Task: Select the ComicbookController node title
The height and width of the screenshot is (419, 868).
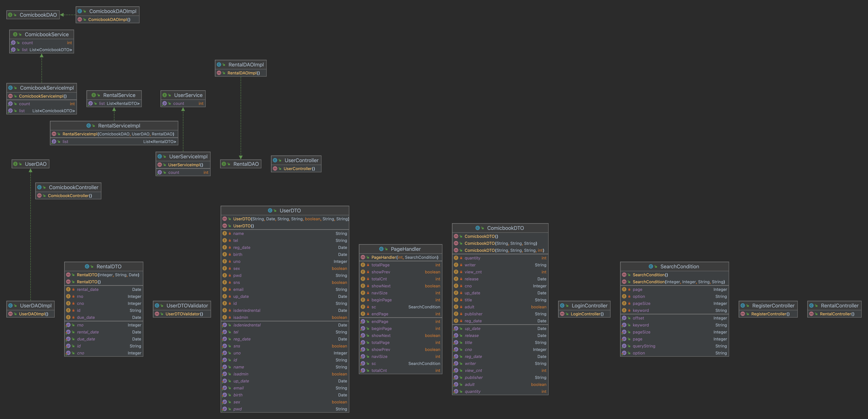Action: [73, 187]
